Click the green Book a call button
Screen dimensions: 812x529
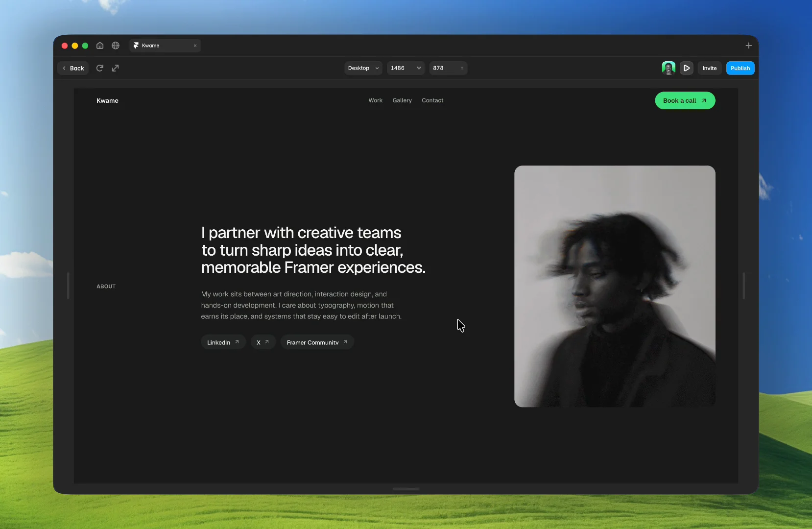pyautogui.click(x=685, y=100)
